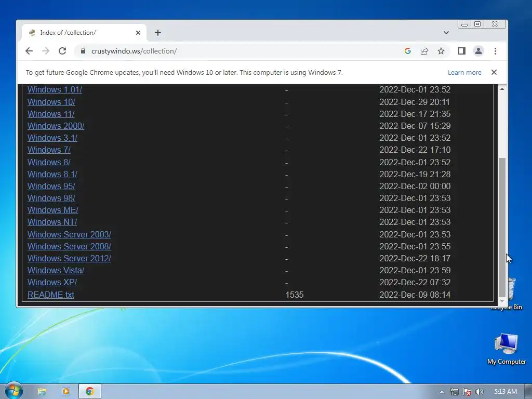Open the Windows Server 2008/ folder
The image size is (532, 399).
pos(69,246)
